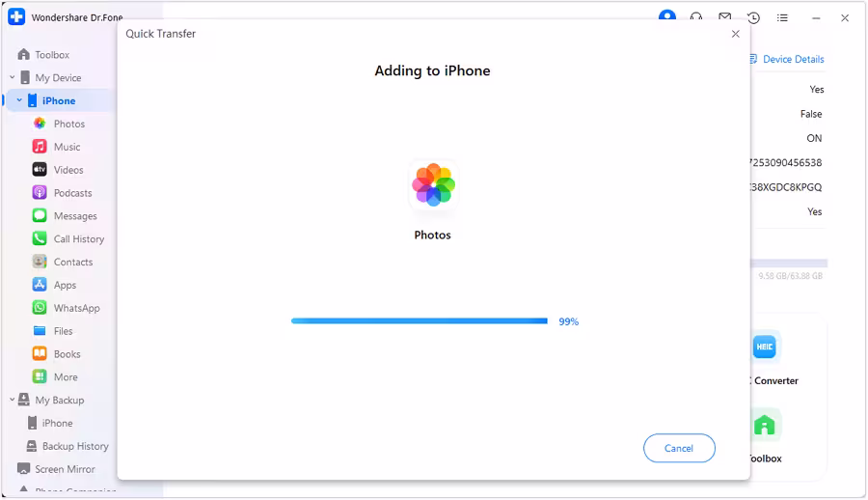Open the Toolbox menu item
868x500 pixels.
(x=52, y=55)
